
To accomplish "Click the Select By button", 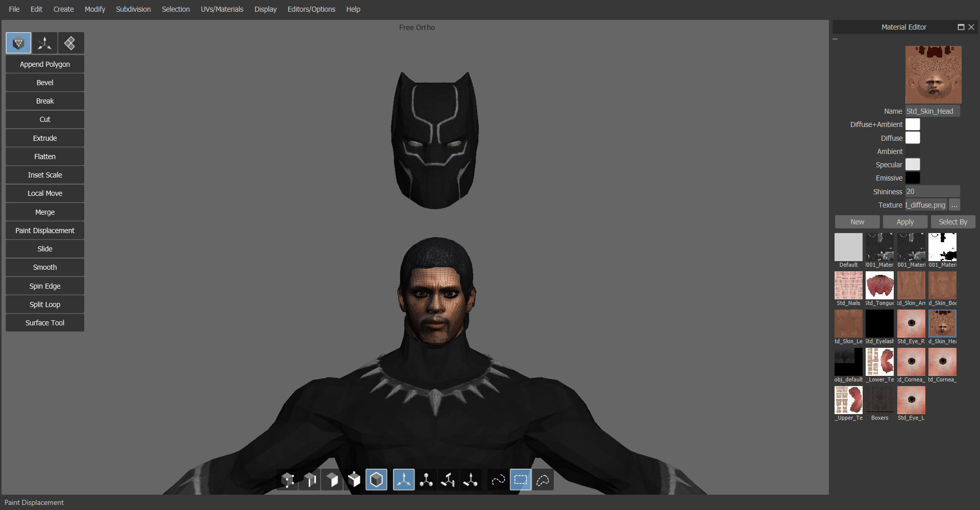I will point(953,222).
